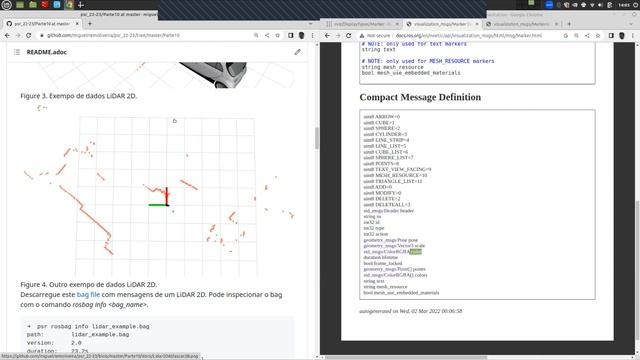Click the docs page vertical scrollbar
640x360 pixels.
(637, 271)
